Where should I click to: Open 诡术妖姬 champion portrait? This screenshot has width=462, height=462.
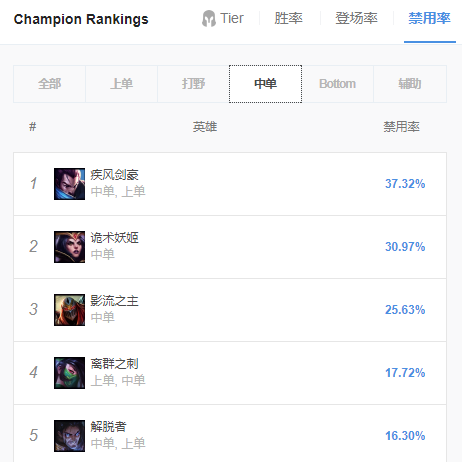(x=69, y=247)
